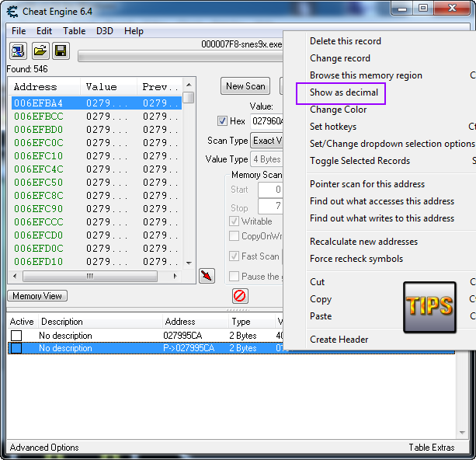Viewport: 476px width, 460px height.
Task: Toggle the Pause the game checkbox
Action: click(x=234, y=277)
